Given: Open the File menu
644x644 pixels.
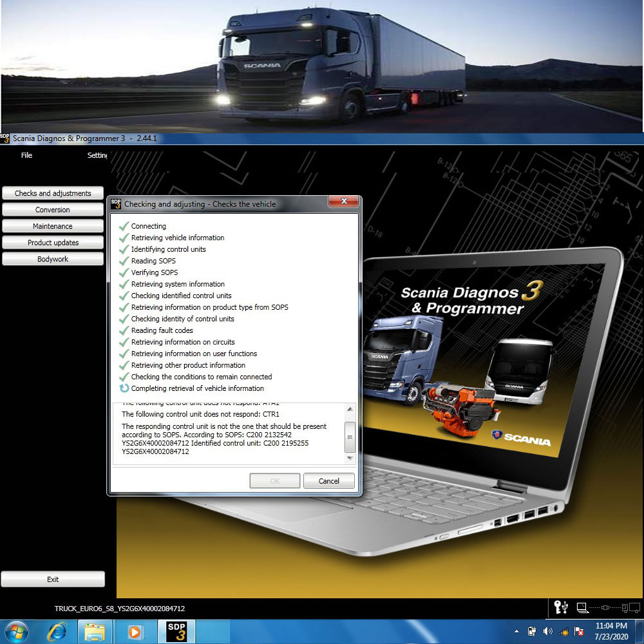Looking at the screenshot, I should click(x=26, y=155).
